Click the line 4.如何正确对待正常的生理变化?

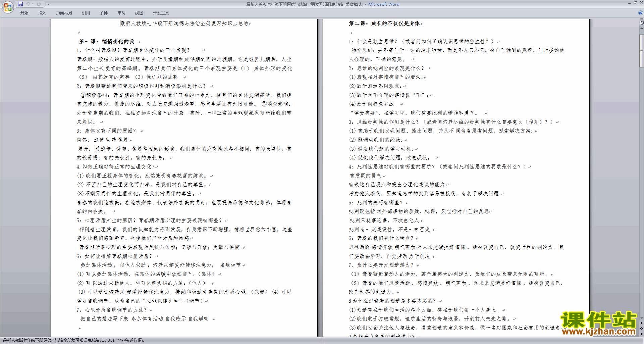[x=115, y=167]
